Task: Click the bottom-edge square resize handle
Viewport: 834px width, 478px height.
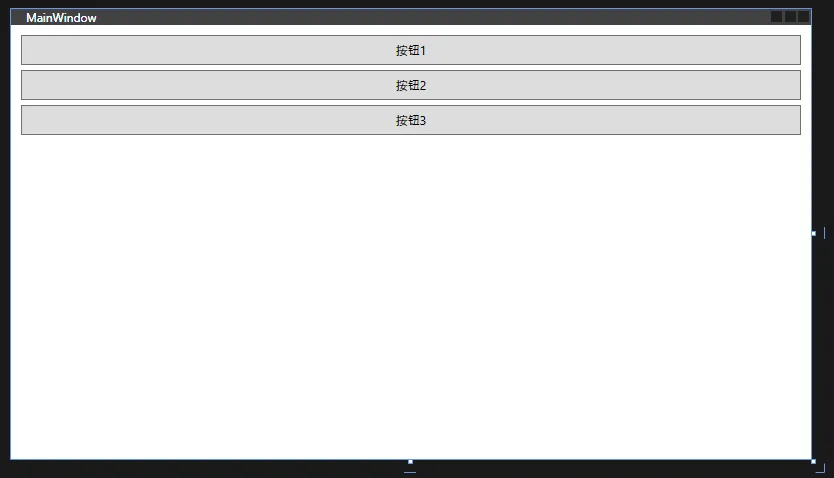Action: coord(410,462)
